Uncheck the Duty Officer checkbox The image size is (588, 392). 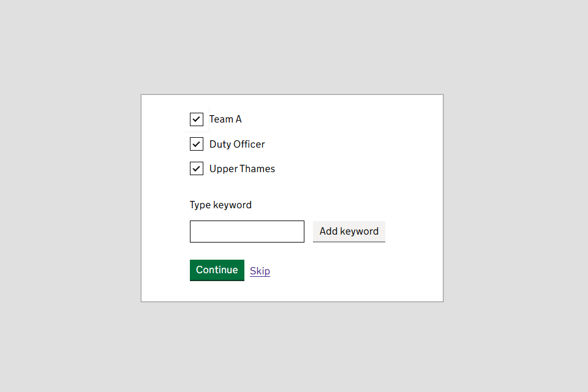[197, 145]
